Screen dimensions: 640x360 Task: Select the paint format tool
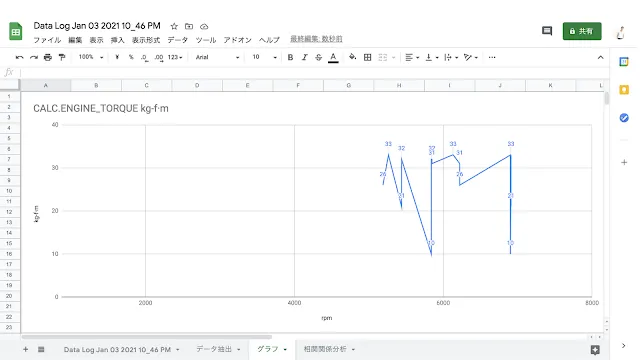[x=62, y=58]
